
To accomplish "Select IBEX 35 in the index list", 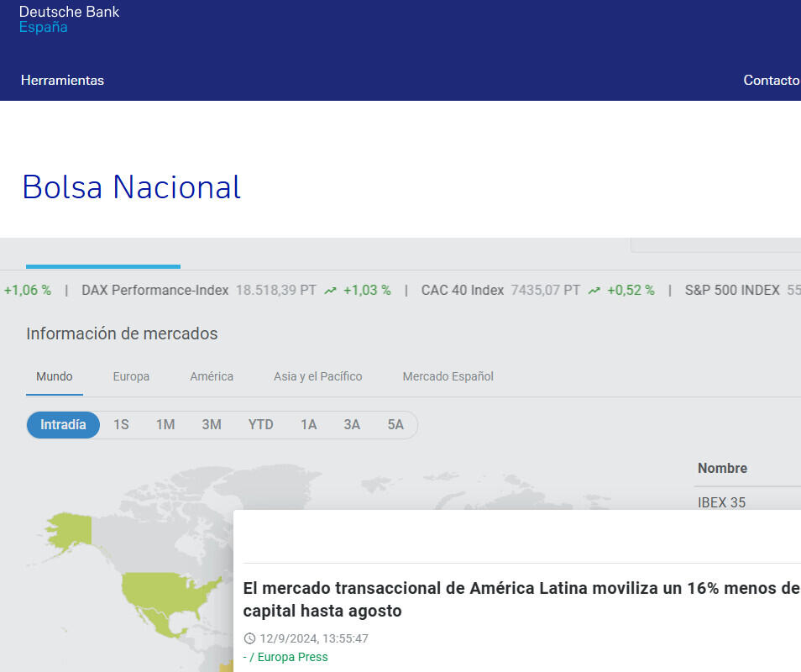I will 721,502.
